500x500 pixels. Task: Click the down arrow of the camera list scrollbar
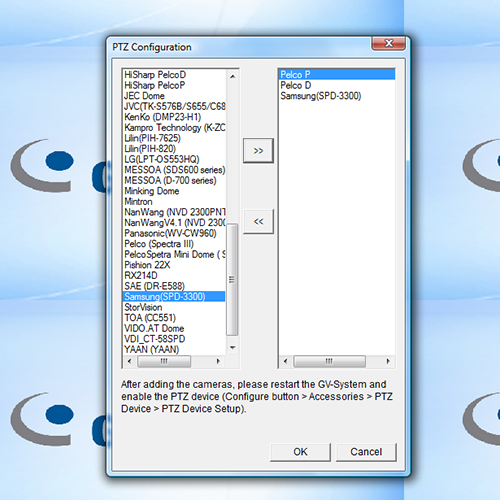[x=233, y=348]
